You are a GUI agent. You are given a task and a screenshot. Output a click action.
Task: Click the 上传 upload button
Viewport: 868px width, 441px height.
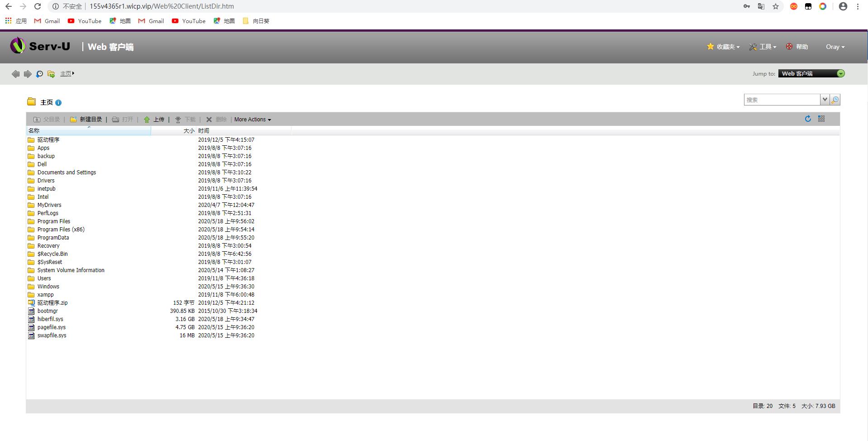[154, 120]
